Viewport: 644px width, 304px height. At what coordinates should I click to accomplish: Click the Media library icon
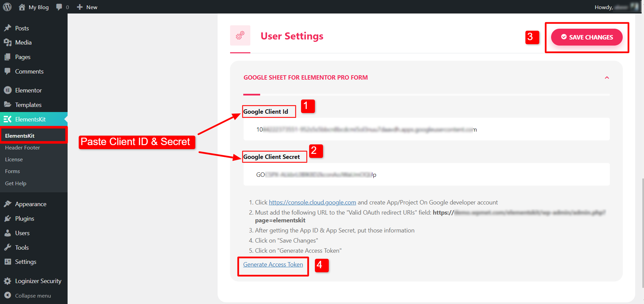(x=7, y=43)
